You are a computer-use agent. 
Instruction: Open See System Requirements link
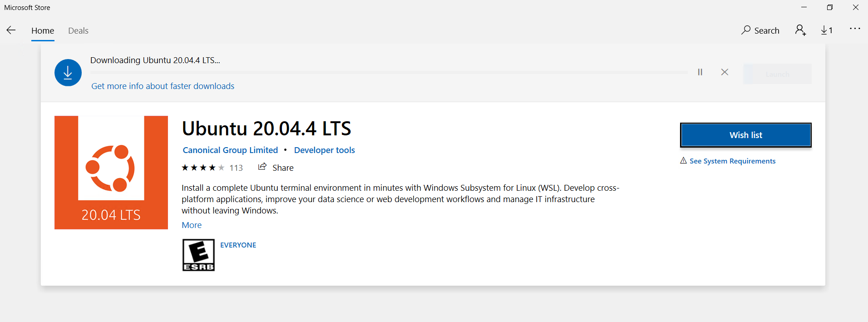tap(728, 161)
